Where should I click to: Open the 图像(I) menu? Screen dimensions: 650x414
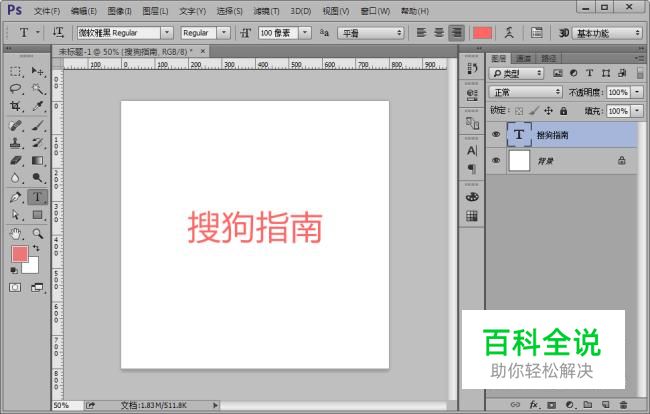pyautogui.click(x=119, y=11)
